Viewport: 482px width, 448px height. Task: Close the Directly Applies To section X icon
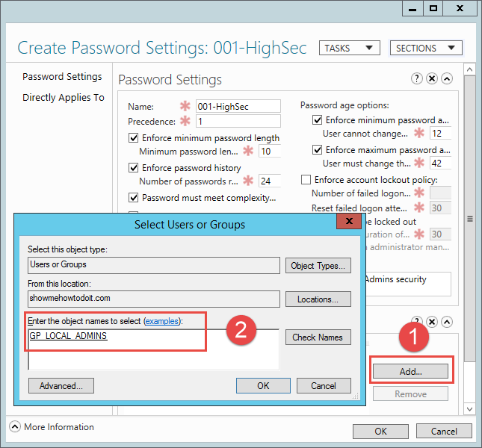click(432, 322)
